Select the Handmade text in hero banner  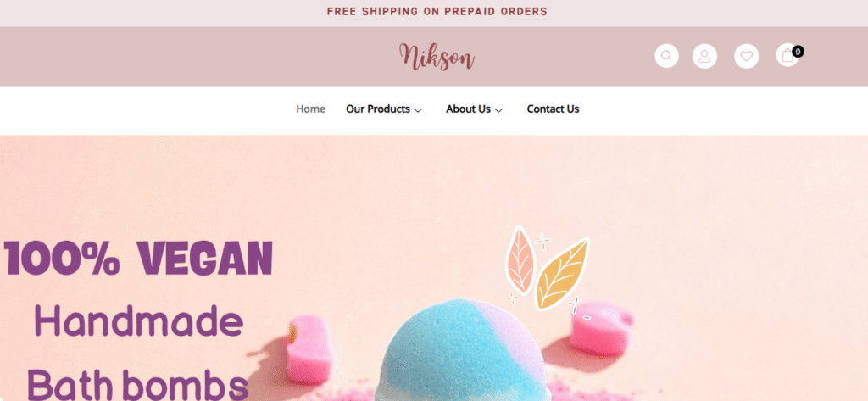pos(139,321)
